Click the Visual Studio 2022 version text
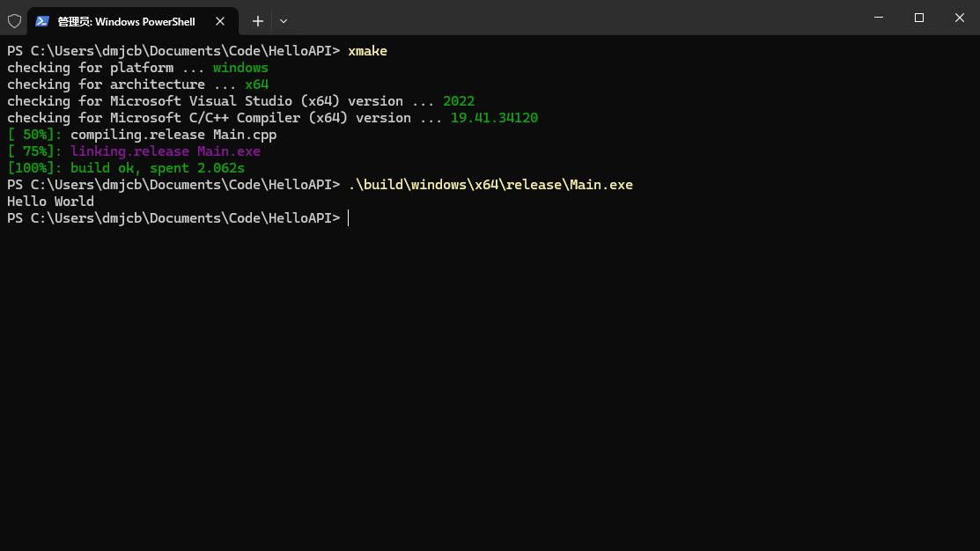 click(x=459, y=100)
